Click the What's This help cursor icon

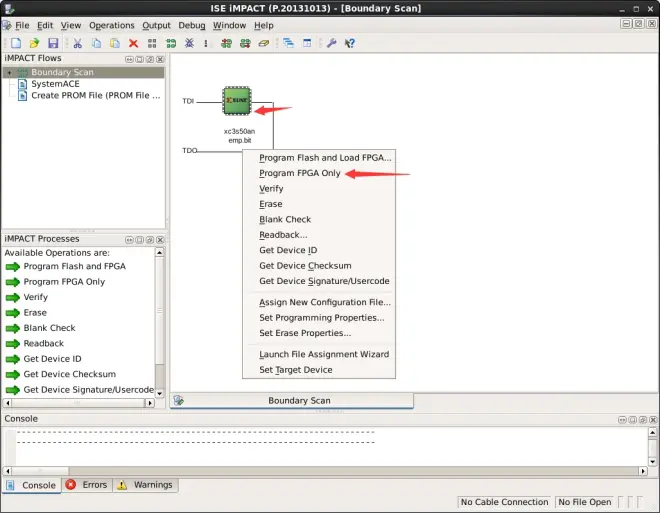pos(350,43)
